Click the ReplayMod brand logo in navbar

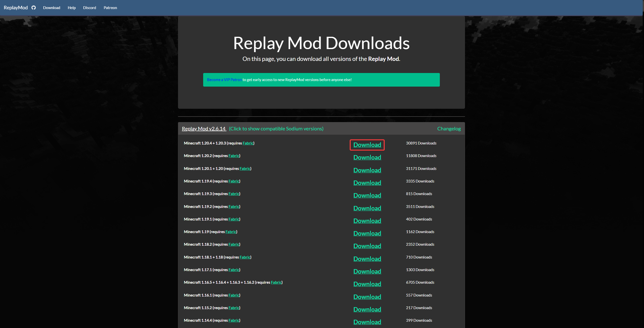point(16,8)
